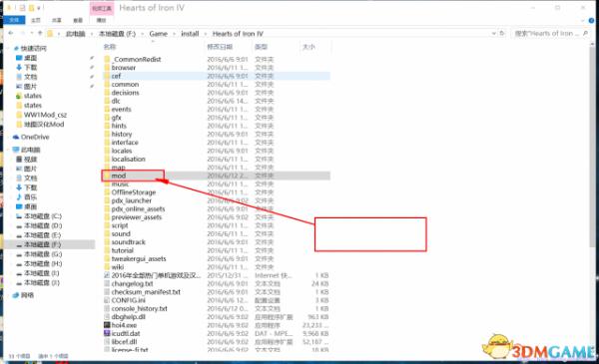Open the chevron after Game in breadcrumb
The height and width of the screenshot is (364, 599).
(174, 34)
